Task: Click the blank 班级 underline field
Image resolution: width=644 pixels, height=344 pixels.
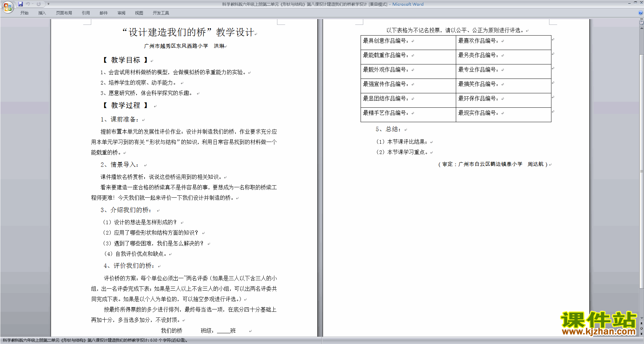Action: pos(223,331)
